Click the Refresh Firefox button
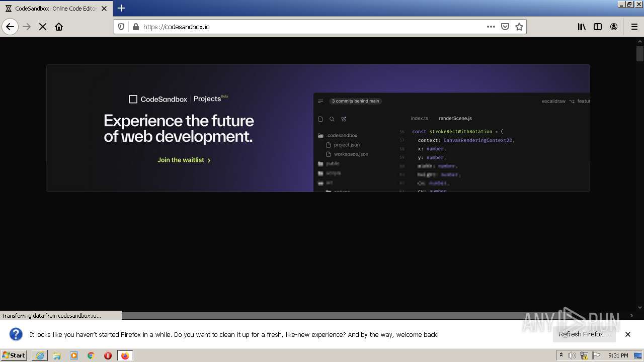Screen dimensions: 644x362 coord(584,334)
